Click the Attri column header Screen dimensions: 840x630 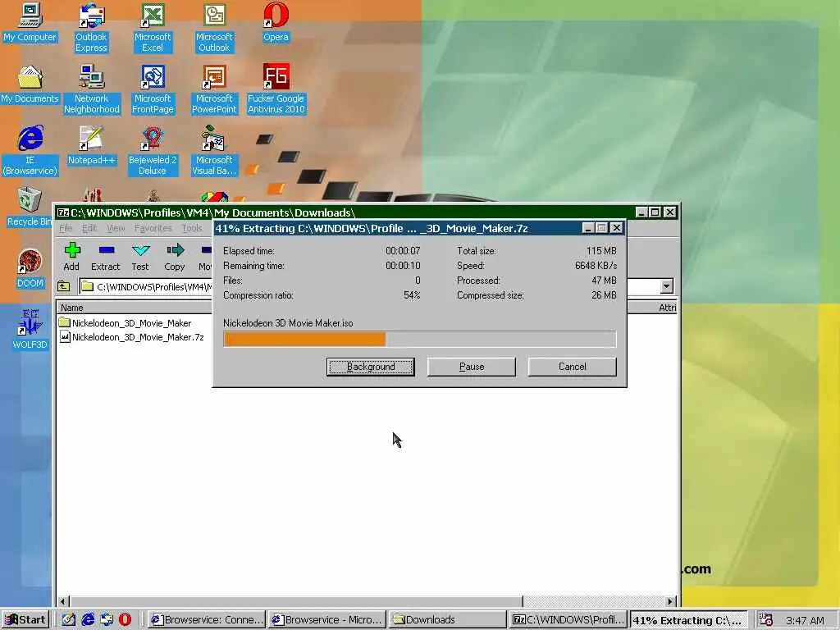(x=668, y=308)
